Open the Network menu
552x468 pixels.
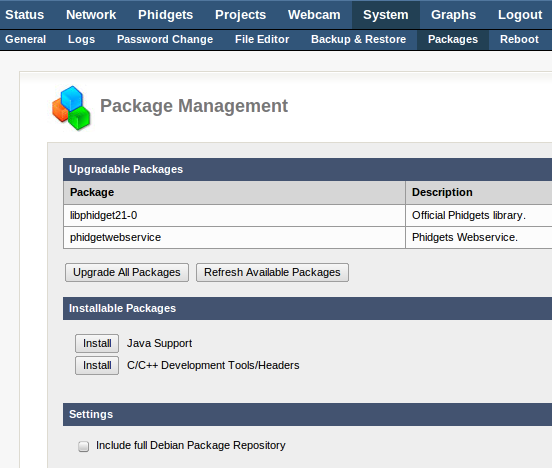(x=91, y=15)
